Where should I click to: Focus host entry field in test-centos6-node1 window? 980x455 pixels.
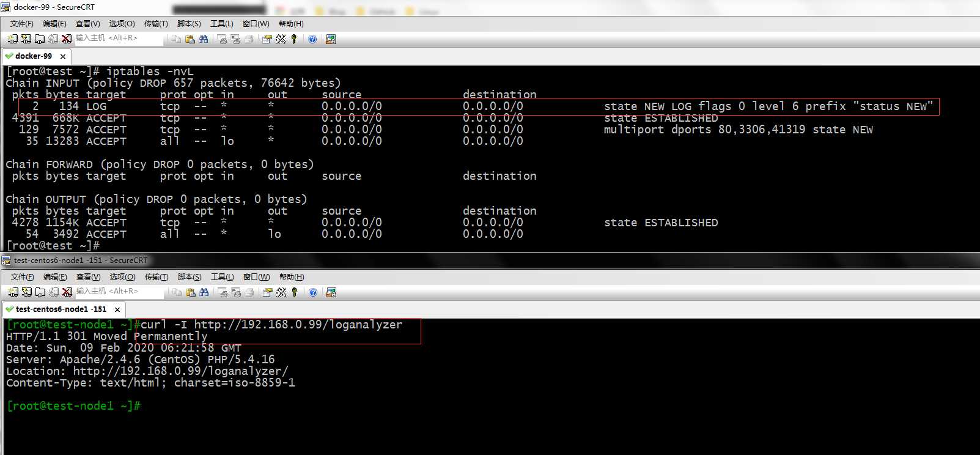(120, 292)
